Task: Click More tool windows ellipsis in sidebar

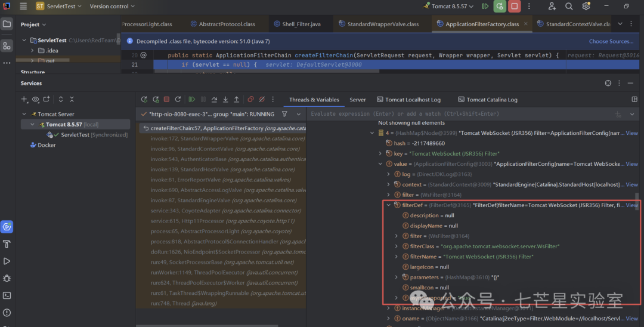Action: (7, 63)
